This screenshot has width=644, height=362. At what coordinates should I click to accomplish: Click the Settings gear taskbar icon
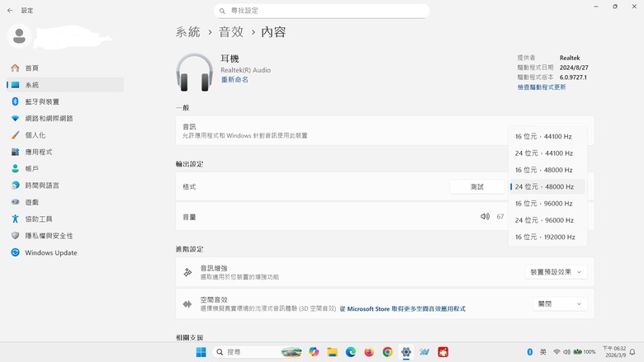point(405,352)
